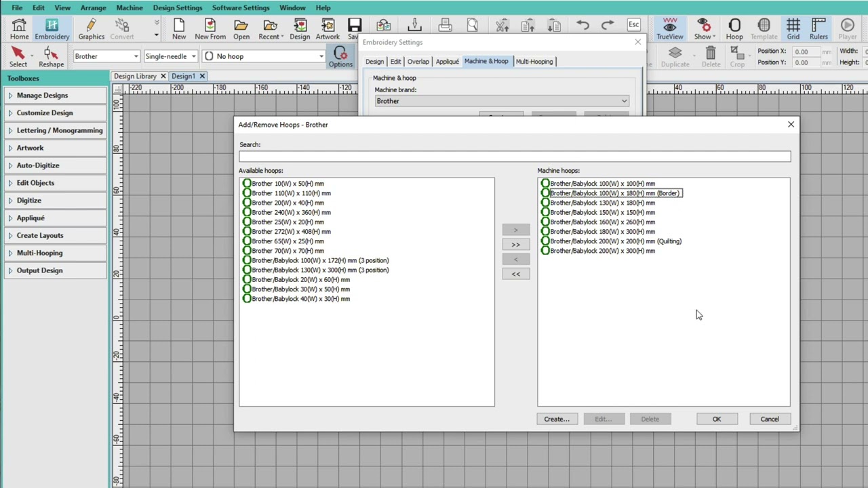Screen dimensions: 868x488
Task: Switch to the Graphics mode icon
Action: pos(91,29)
